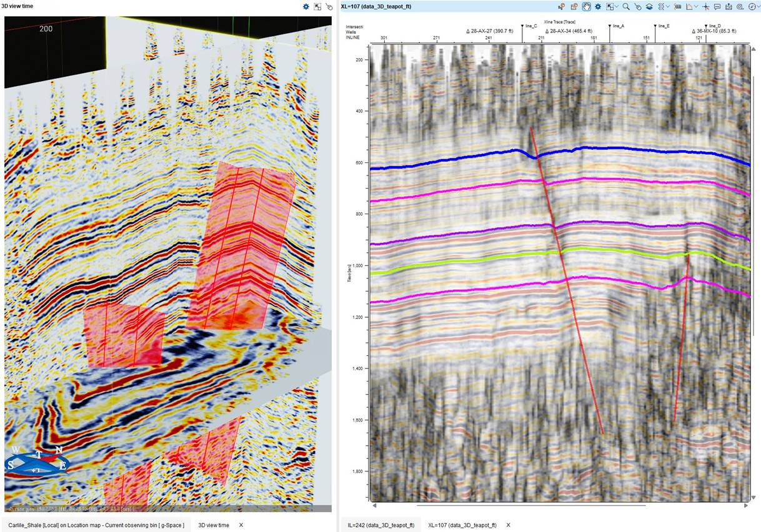The width and height of the screenshot is (761, 532).
Task: Close the XL=107 section tab
Action: 508,525
